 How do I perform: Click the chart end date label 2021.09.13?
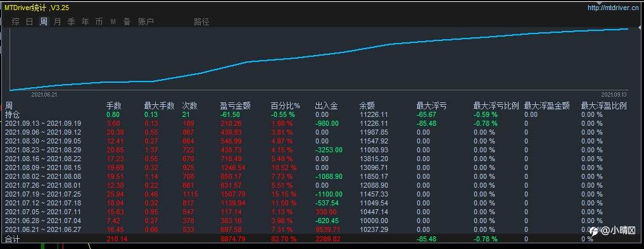pos(614,94)
